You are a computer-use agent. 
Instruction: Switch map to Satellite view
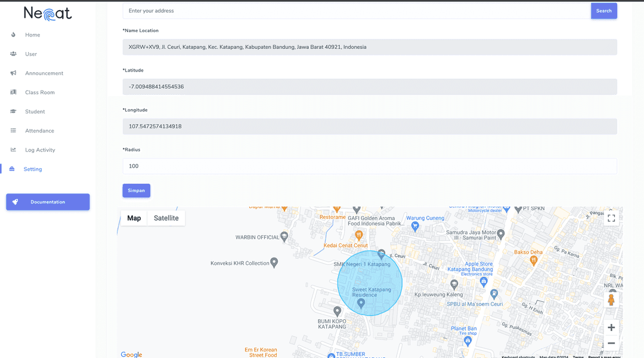166,218
